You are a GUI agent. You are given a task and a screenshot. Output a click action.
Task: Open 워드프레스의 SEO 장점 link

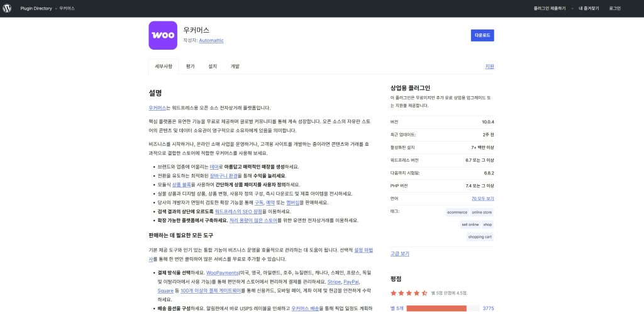238,211
